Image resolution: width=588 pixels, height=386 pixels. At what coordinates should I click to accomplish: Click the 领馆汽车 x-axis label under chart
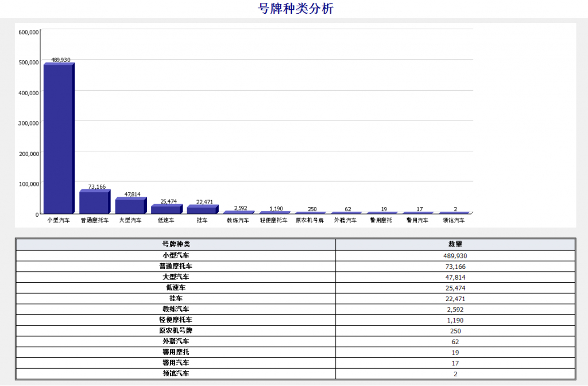pyautogui.click(x=454, y=220)
